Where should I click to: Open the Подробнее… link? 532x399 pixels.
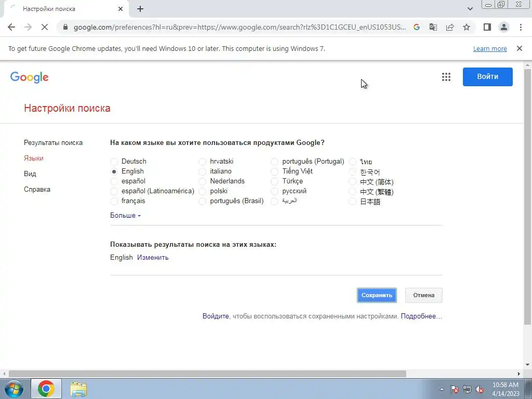[421, 316]
